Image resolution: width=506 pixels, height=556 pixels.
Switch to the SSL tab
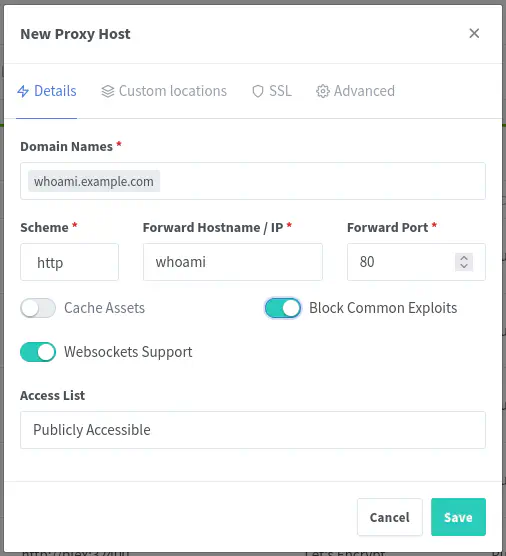coord(272,91)
